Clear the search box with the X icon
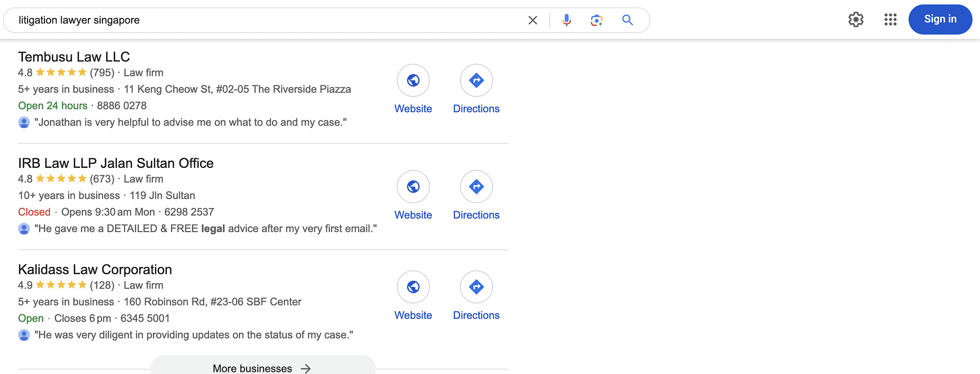 pyautogui.click(x=532, y=20)
